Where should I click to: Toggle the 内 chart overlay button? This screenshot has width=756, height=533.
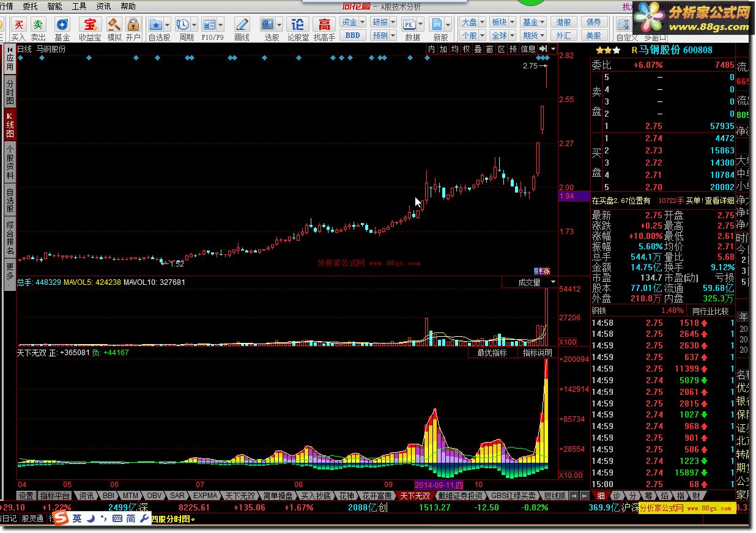(x=432, y=49)
